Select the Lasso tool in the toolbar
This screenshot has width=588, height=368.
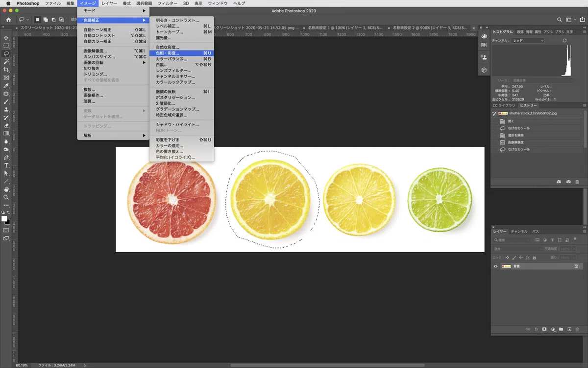click(x=6, y=53)
